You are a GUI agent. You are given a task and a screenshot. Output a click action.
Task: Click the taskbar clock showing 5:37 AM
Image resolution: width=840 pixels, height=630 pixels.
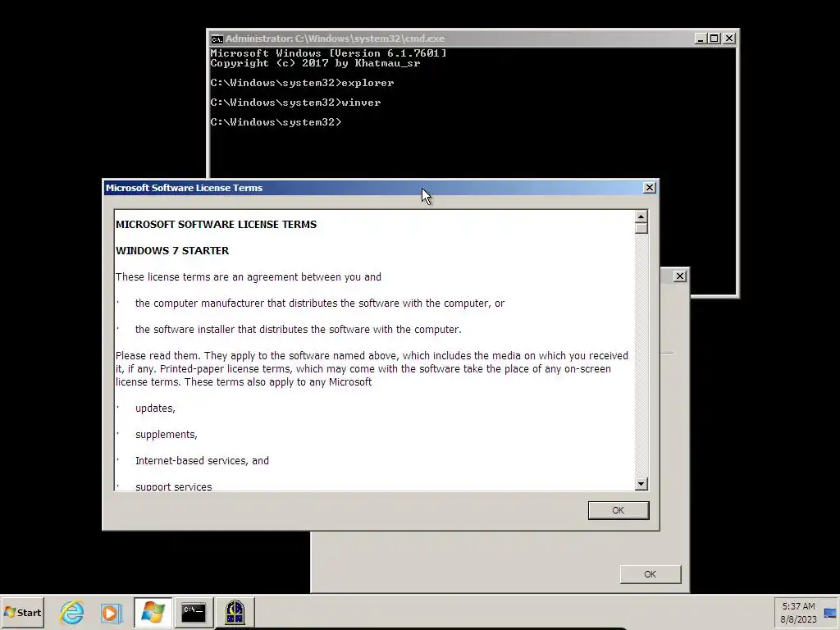pos(798,612)
